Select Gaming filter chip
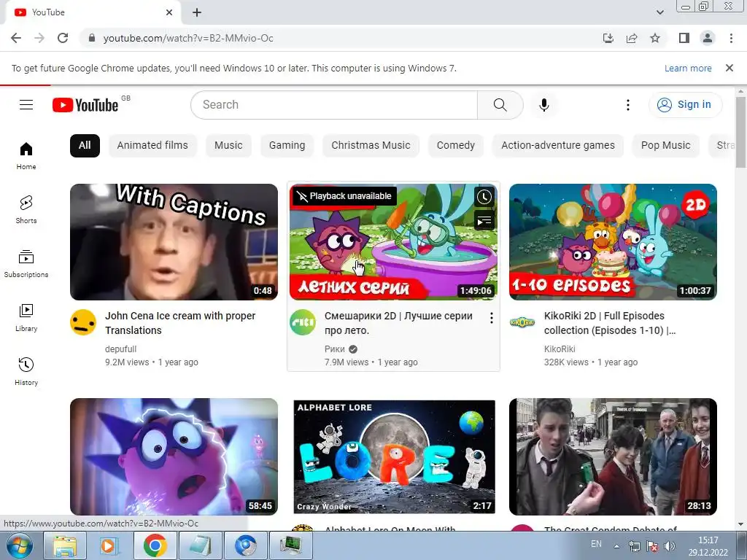The height and width of the screenshot is (560, 747). [x=287, y=145]
